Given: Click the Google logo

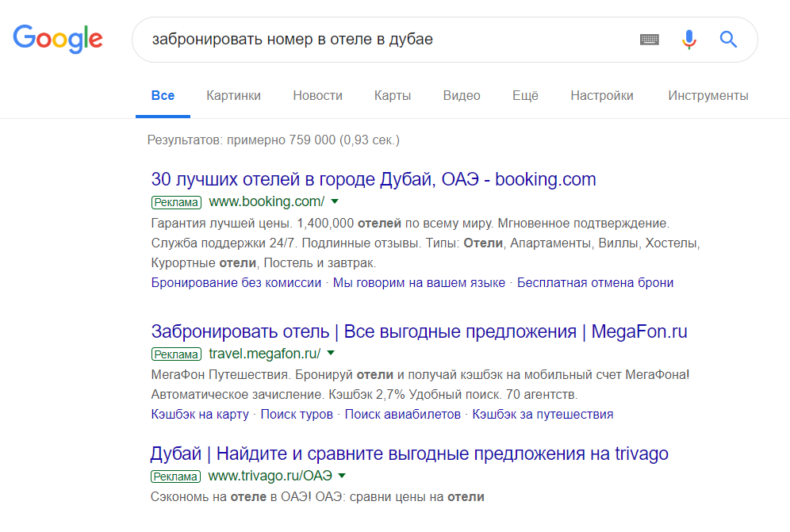Looking at the screenshot, I should tap(58, 39).
